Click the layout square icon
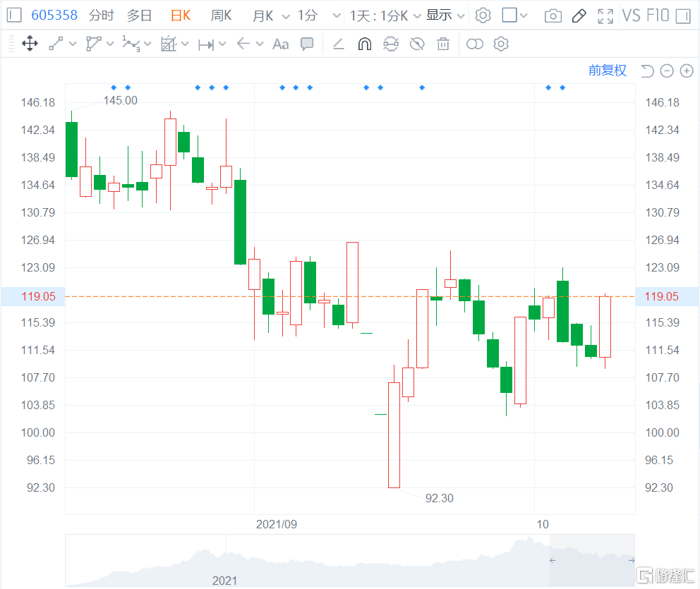This screenshot has width=700, height=589. (x=509, y=16)
